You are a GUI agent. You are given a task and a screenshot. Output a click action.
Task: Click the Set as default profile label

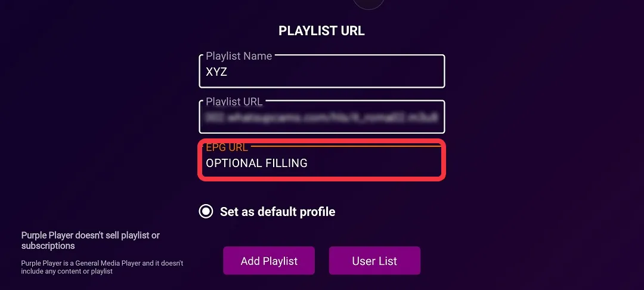(278, 212)
